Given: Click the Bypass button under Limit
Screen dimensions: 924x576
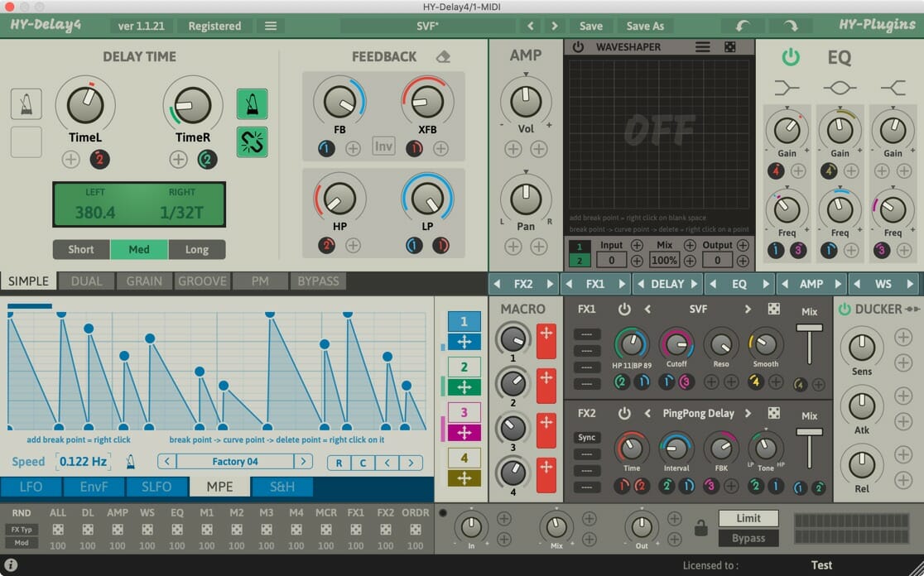Looking at the screenshot, I should 748,538.
